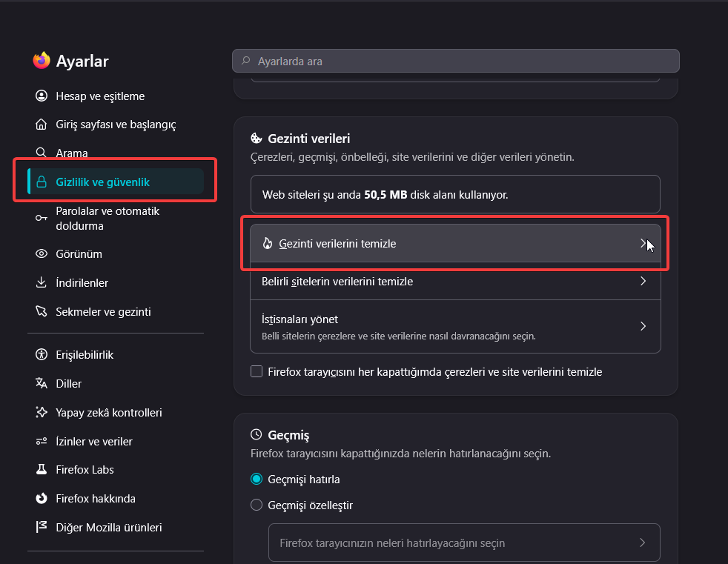
Task: Click the clock icon beside Geçmiş heading
Action: (x=257, y=434)
